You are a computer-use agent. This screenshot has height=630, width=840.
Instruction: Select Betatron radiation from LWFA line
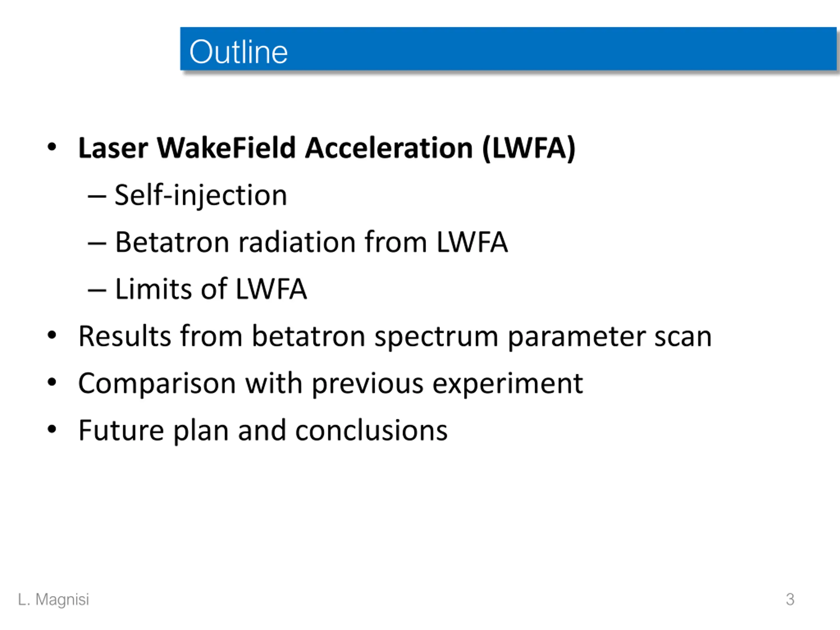(x=311, y=242)
